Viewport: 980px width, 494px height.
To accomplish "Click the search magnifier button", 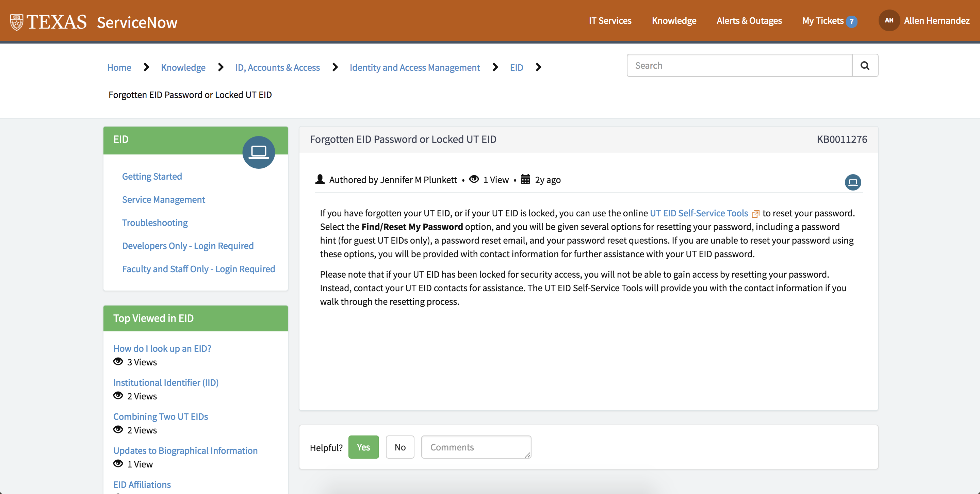I will point(865,65).
